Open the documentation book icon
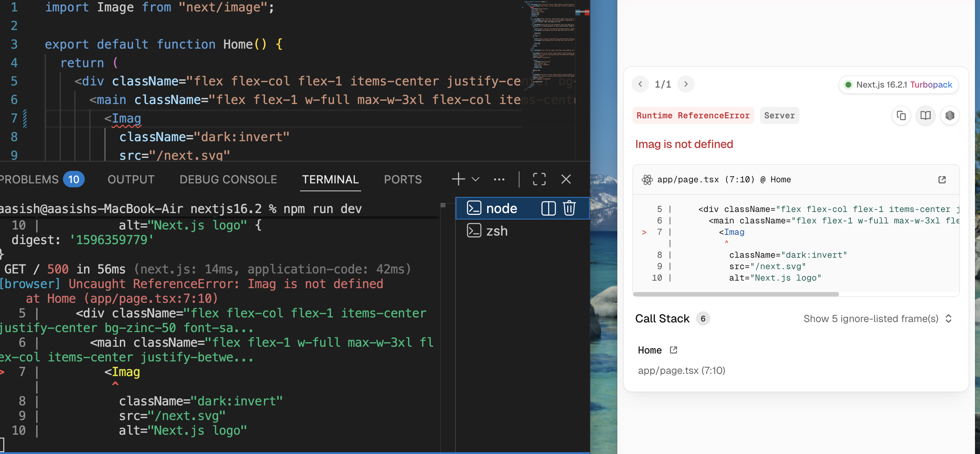Viewport: 980px width, 454px height. 925,115
